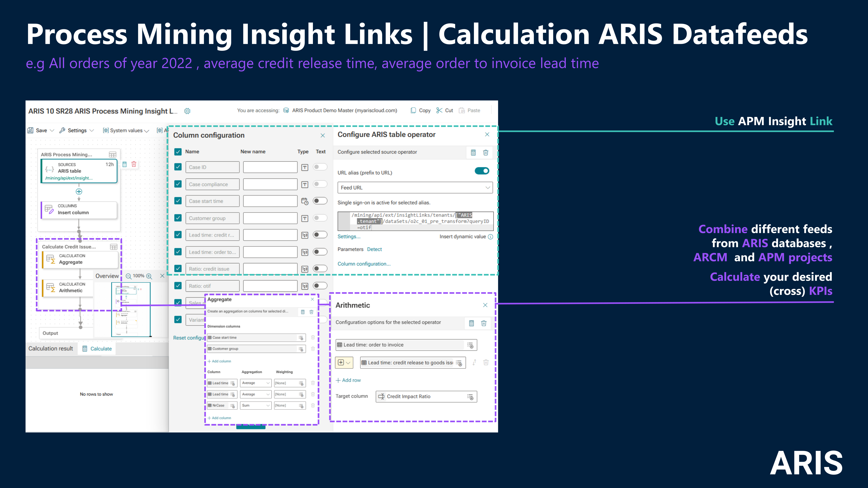Uncheck the Ratio: credit issue checkbox
Viewport: 868px width, 488px height.
click(178, 269)
